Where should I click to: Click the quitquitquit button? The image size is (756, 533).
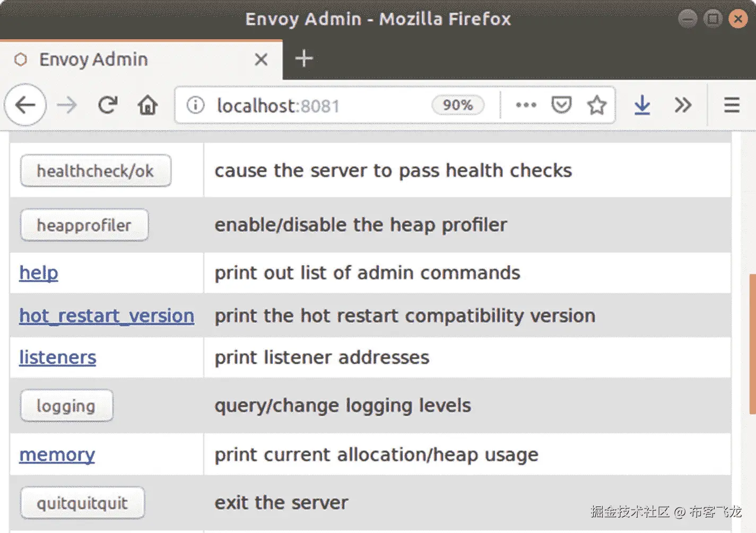pos(82,503)
